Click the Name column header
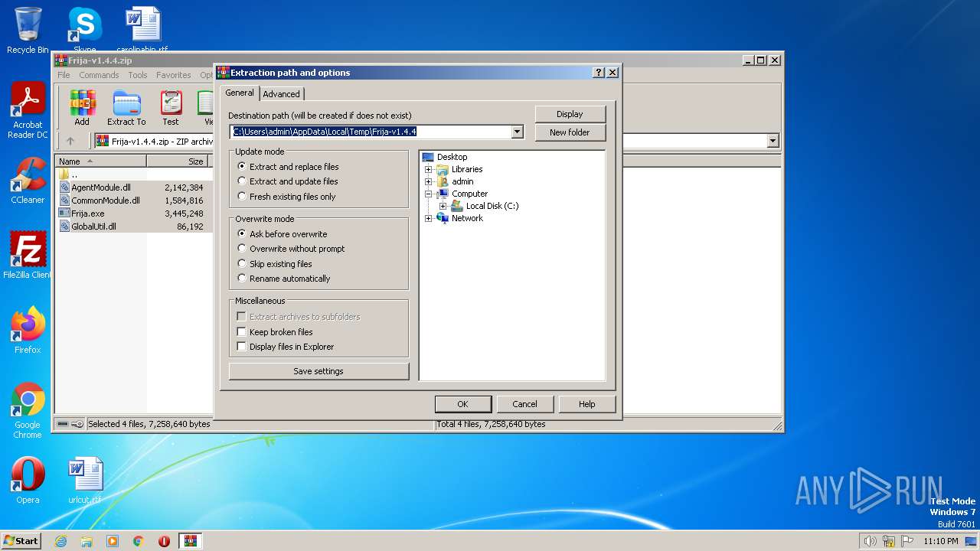 point(101,161)
